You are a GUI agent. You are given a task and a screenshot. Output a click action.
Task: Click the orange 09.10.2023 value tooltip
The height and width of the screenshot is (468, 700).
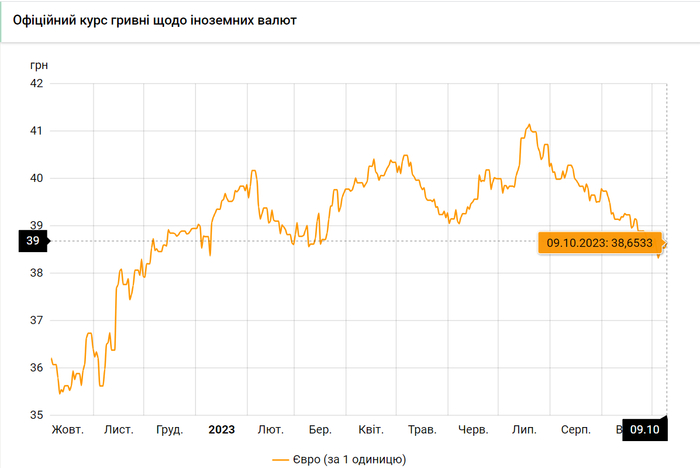click(599, 242)
